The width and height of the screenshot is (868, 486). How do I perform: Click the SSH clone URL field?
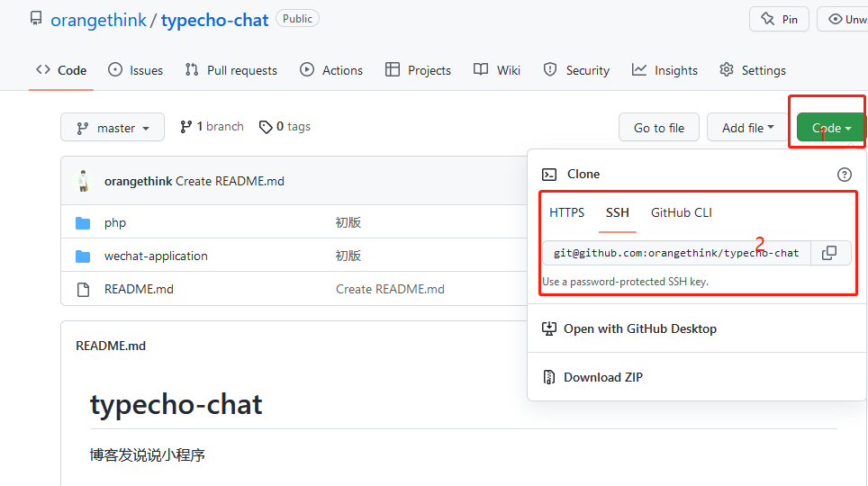tap(676, 253)
